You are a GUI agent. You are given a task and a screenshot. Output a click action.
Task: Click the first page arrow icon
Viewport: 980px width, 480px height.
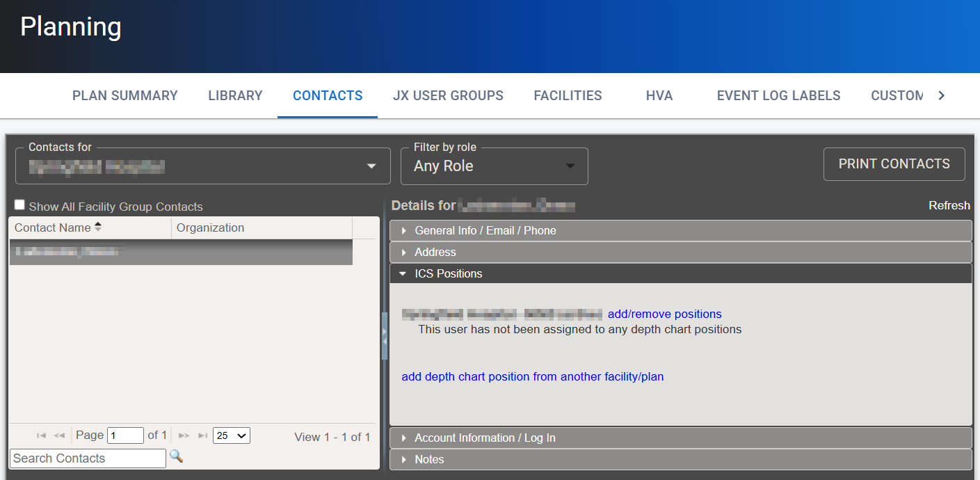click(40, 435)
